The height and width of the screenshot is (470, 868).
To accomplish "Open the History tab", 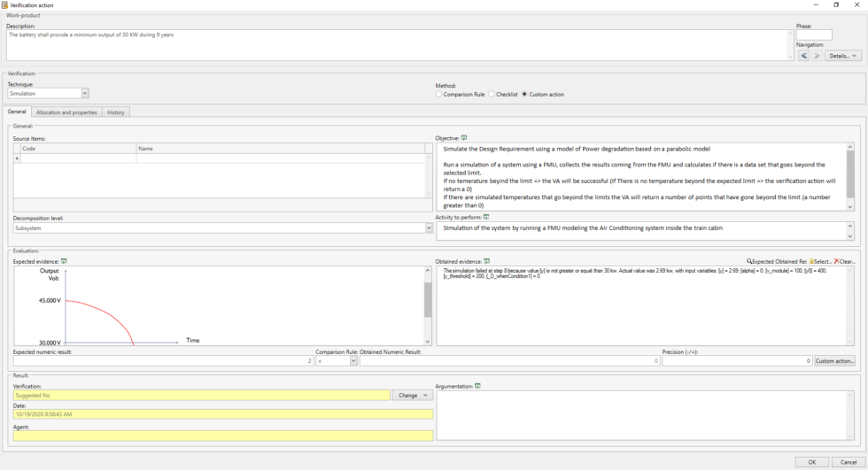I will (116, 112).
